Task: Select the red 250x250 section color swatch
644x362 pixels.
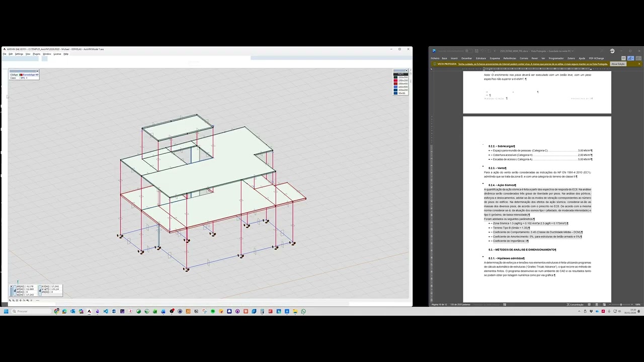Action: (395, 80)
